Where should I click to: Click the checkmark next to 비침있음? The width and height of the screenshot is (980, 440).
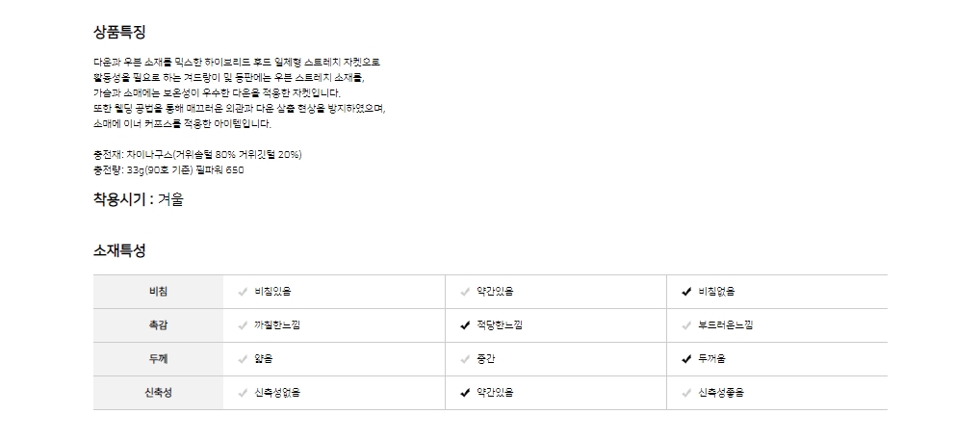point(244,292)
